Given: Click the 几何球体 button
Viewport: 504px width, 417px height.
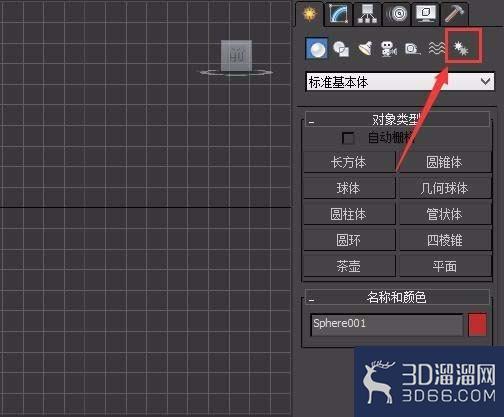Looking at the screenshot, I should click(445, 188).
